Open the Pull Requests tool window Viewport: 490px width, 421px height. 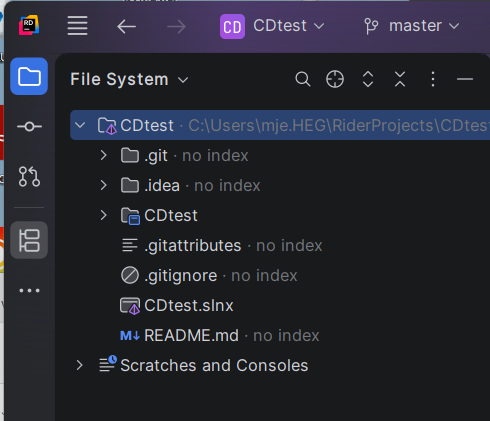coord(29,176)
